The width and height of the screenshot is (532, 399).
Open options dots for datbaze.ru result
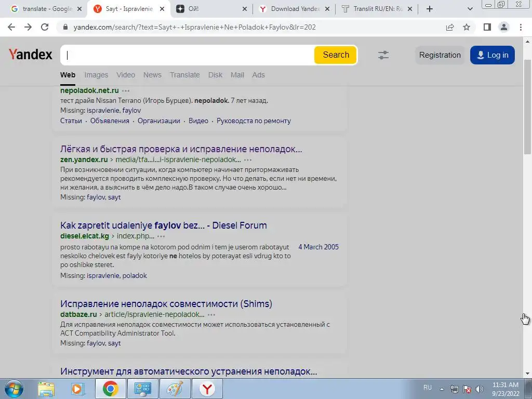(x=211, y=315)
